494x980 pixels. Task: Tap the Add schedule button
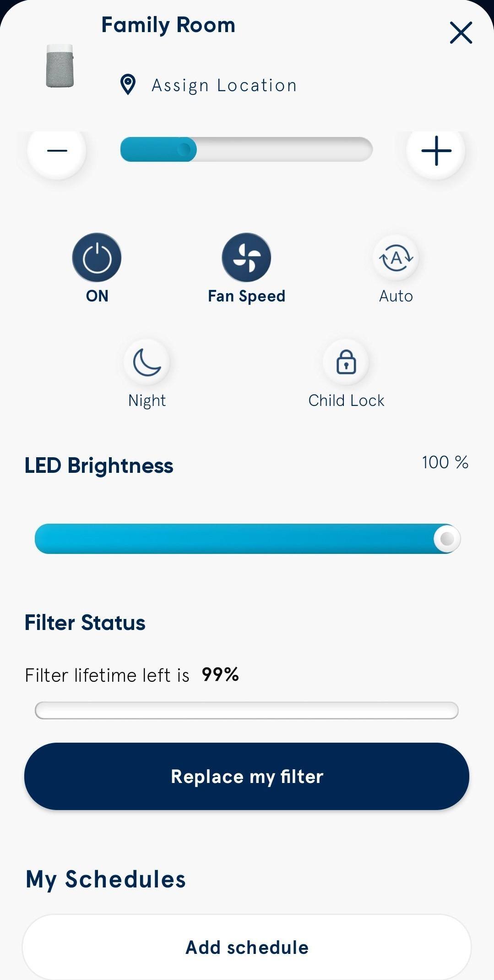pos(247,947)
